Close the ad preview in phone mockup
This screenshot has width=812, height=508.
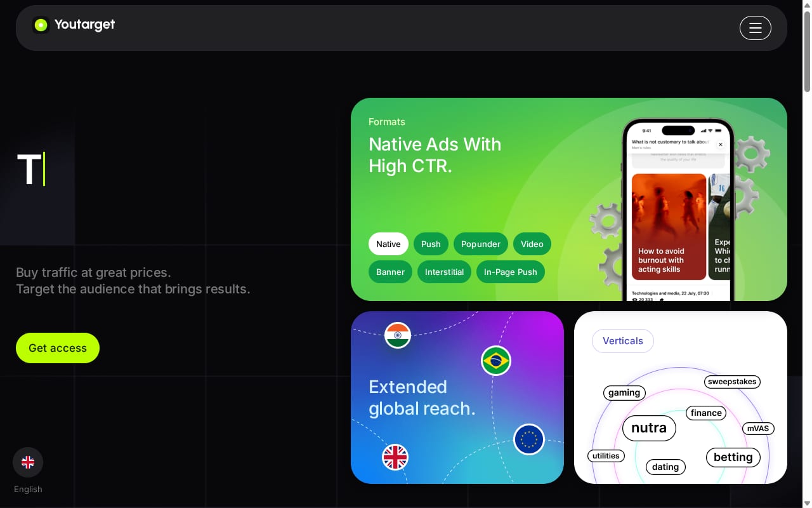(720, 145)
